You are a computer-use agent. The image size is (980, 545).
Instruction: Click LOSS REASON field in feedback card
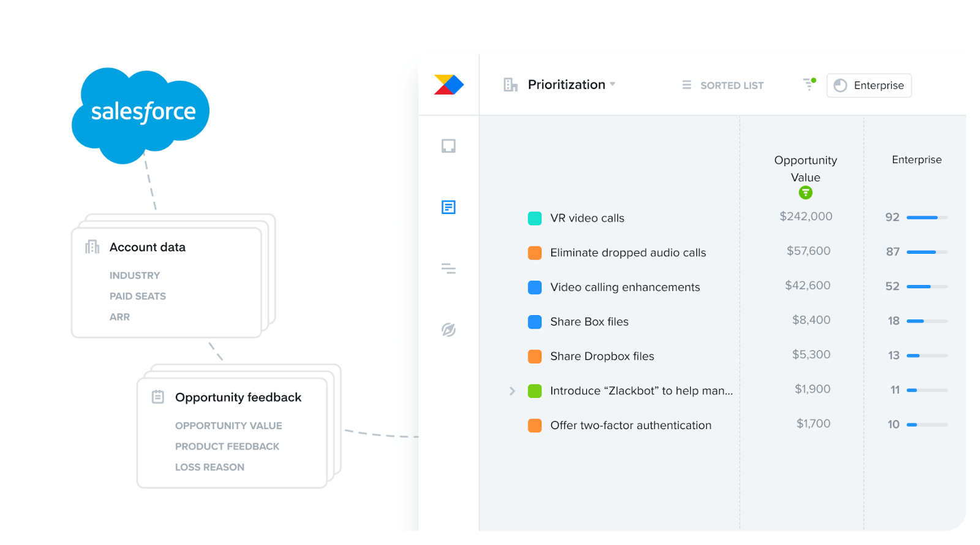pos(209,467)
